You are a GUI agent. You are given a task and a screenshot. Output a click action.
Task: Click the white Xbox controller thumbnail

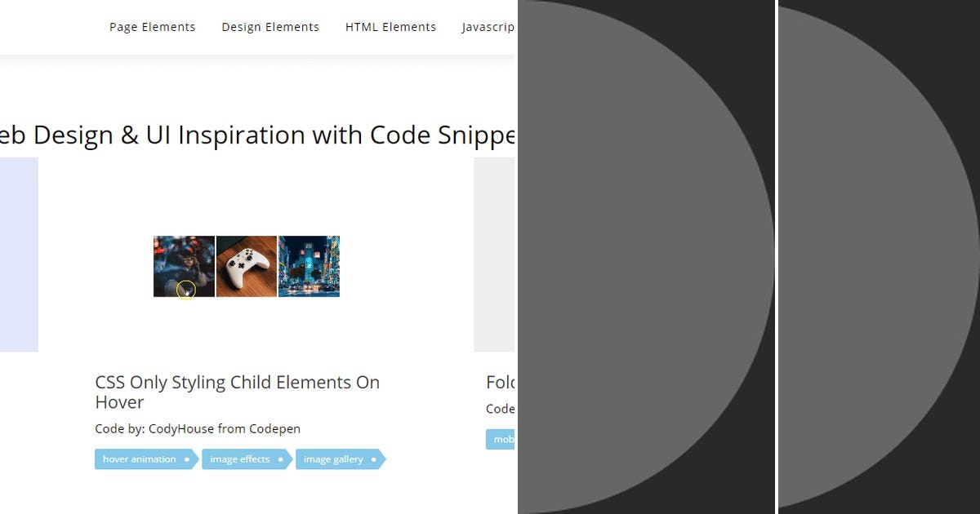click(246, 265)
